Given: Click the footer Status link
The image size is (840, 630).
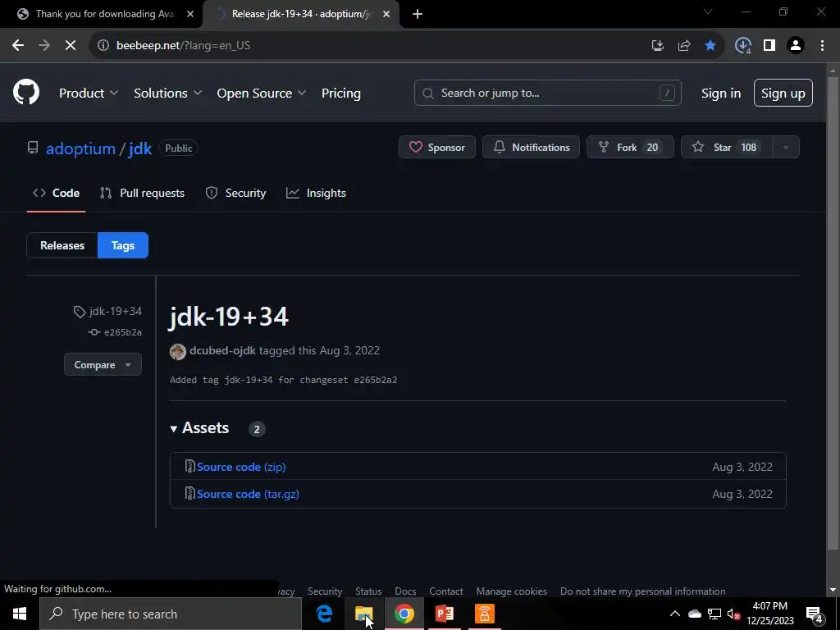Looking at the screenshot, I should [x=368, y=591].
